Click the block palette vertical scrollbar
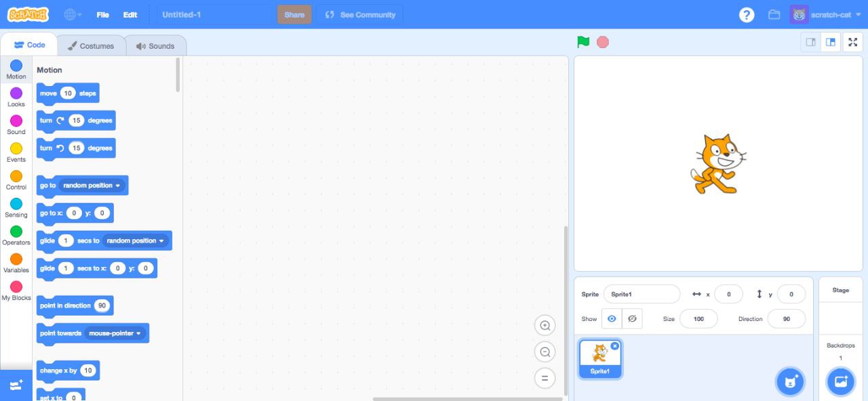The height and width of the screenshot is (401, 868). tap(178, 75)
